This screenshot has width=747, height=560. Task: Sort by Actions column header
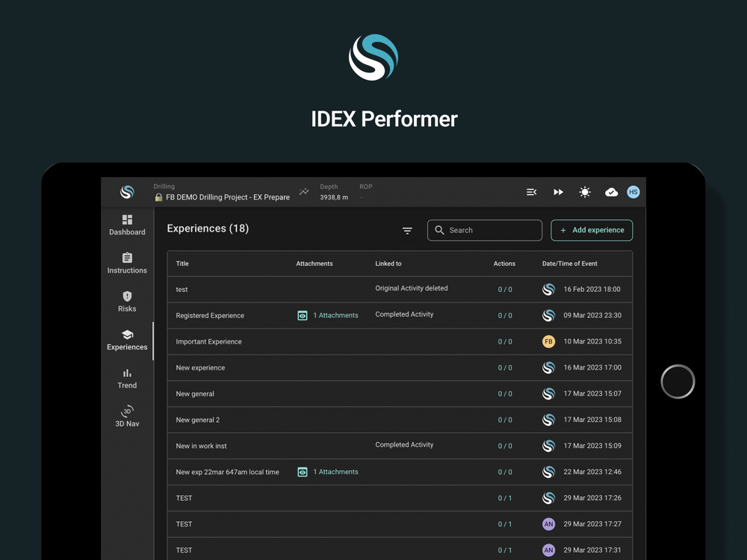tap(504, 264)
